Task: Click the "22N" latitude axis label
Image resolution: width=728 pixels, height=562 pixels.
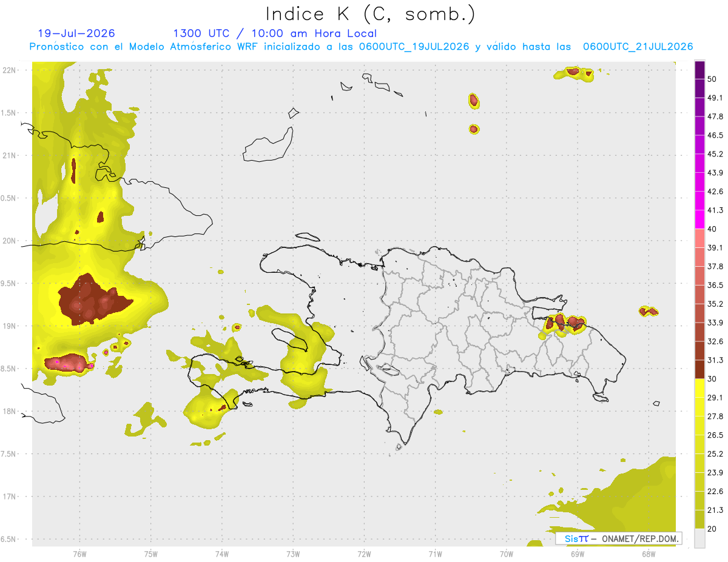Action: tap(9, 70)
